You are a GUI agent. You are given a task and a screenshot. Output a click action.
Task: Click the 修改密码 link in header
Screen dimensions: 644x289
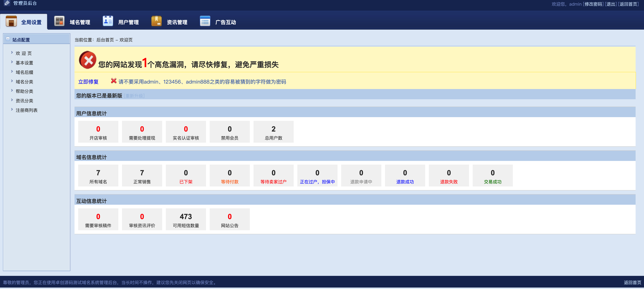[x=593, y=4]
